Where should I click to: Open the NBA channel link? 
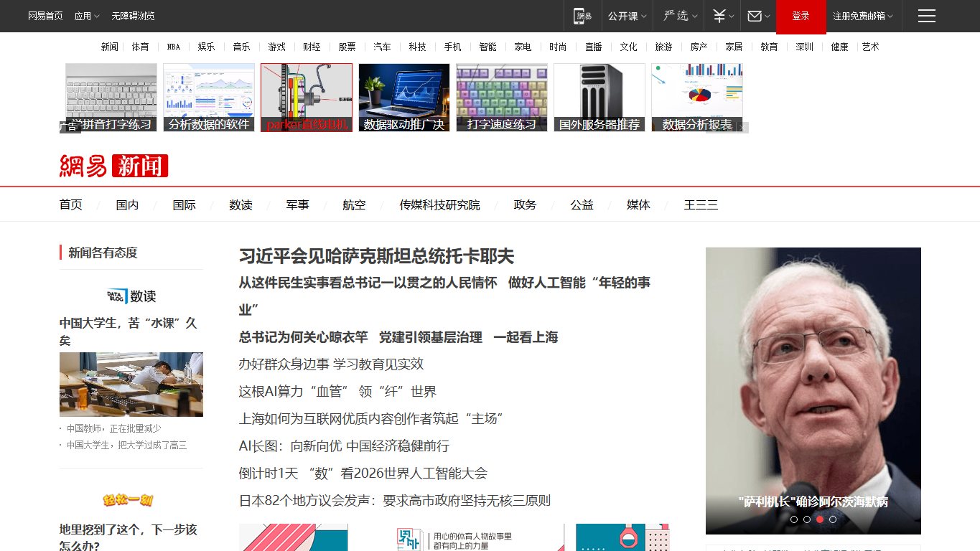[x=174, y=47]
